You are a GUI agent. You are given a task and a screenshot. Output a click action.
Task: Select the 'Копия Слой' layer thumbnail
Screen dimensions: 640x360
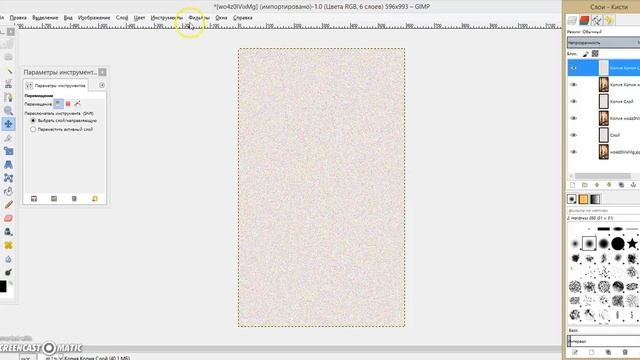pos(604,101)
